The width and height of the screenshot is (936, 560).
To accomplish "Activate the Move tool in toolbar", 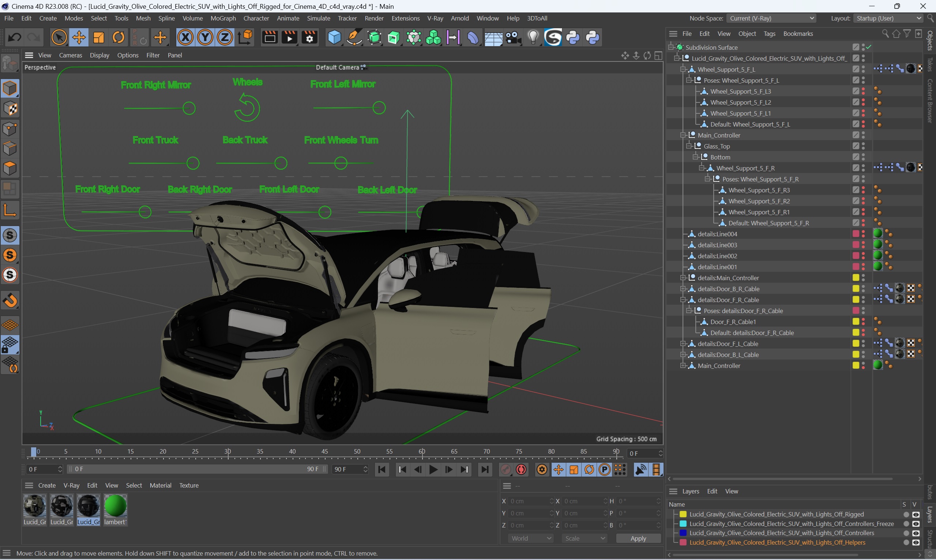I will point(79,37).
